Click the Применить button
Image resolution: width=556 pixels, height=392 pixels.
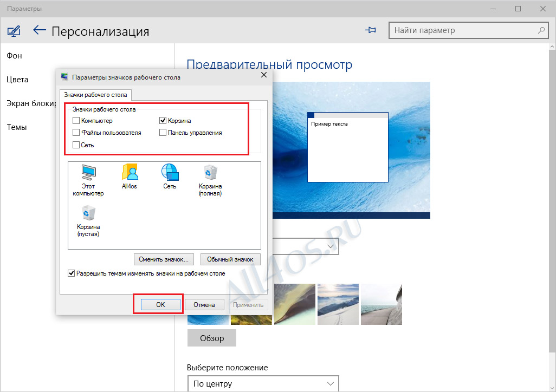pyautogui.click(x=248, y=305)
